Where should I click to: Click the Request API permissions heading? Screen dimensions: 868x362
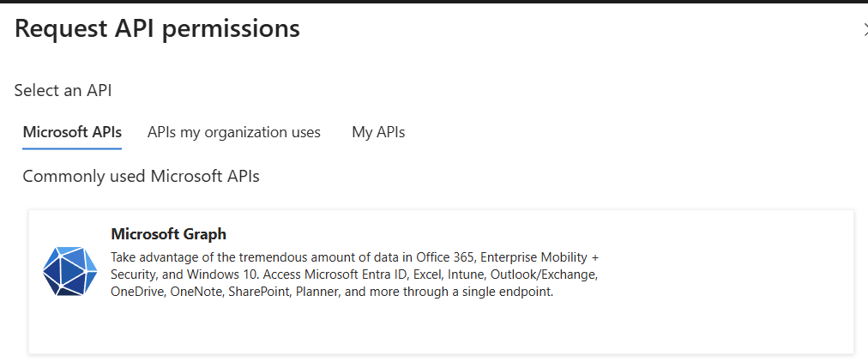coord(157,29)
